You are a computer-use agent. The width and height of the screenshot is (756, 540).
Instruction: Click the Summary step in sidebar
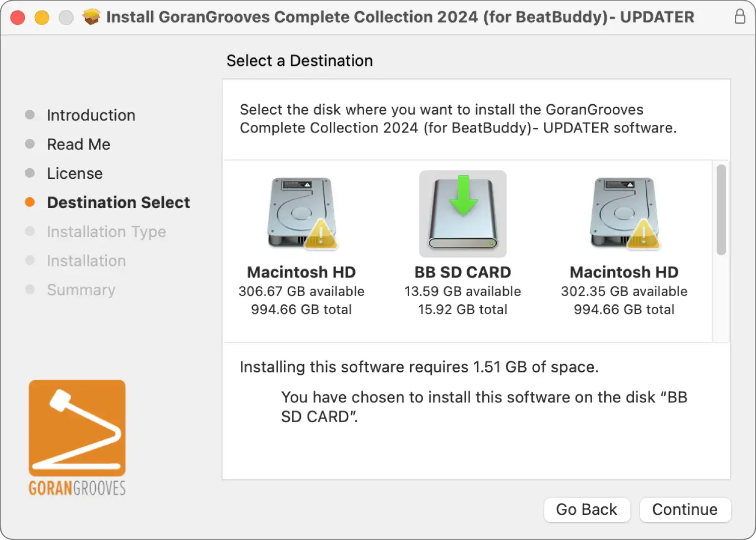pos(81,290)
